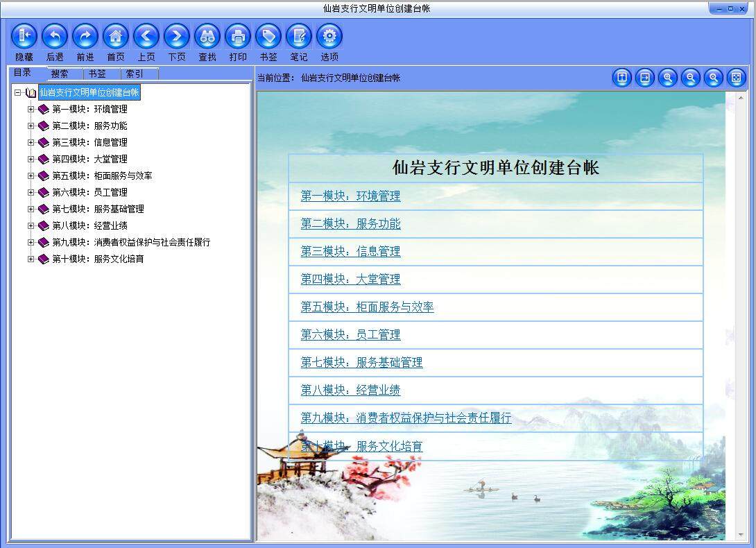Switch to the 索引 tab

(x=137, y=73)
